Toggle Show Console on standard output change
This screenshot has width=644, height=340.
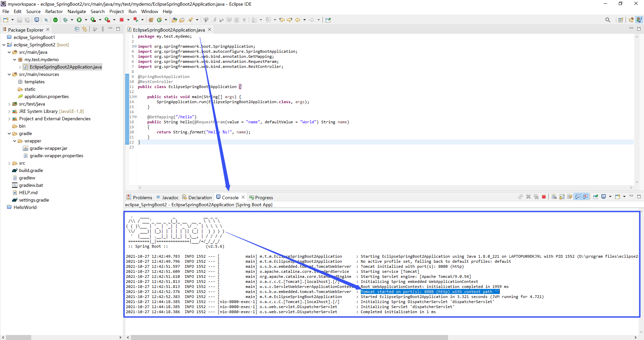[x=578, y=197]
